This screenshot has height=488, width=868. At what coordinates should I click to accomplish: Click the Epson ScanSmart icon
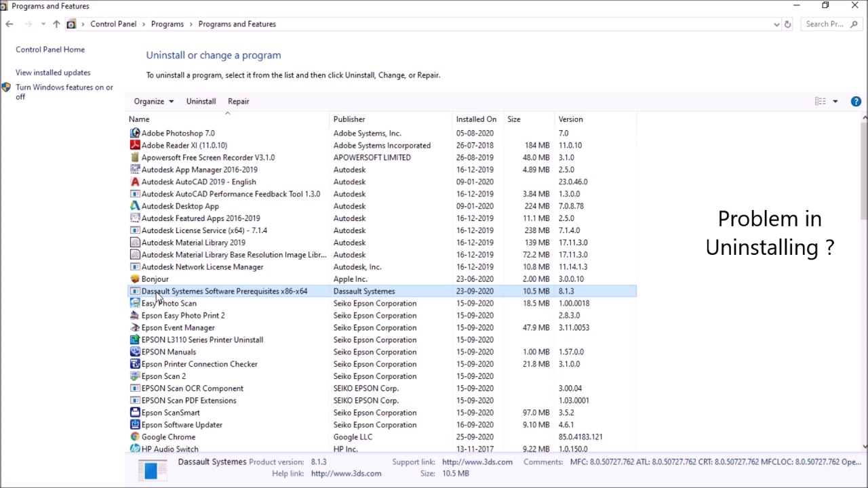[x=135, y=413]
